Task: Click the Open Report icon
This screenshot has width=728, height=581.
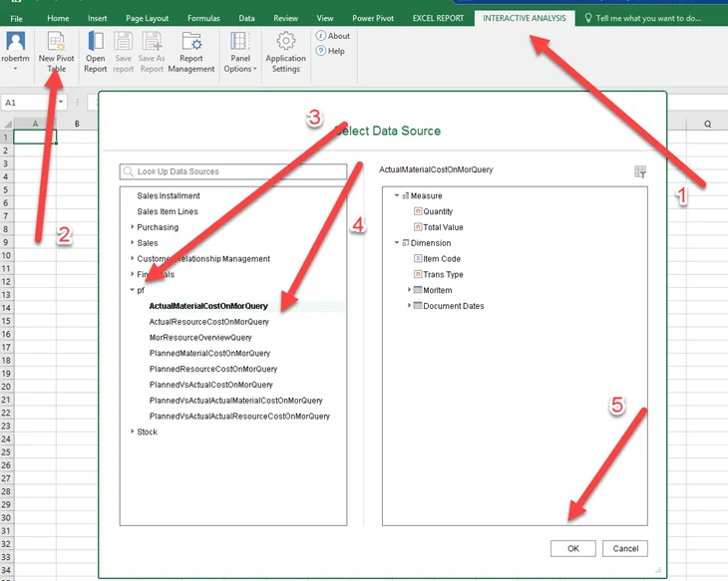Action: 96,42
